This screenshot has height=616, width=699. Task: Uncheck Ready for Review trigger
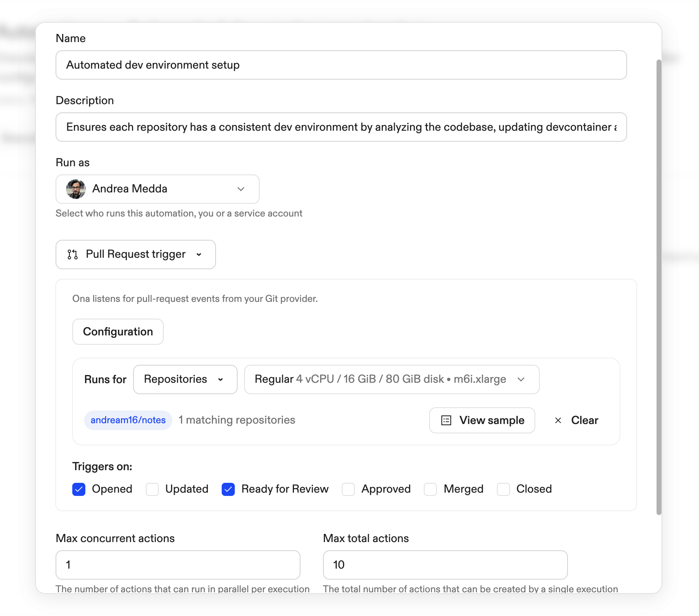[228, 489]
